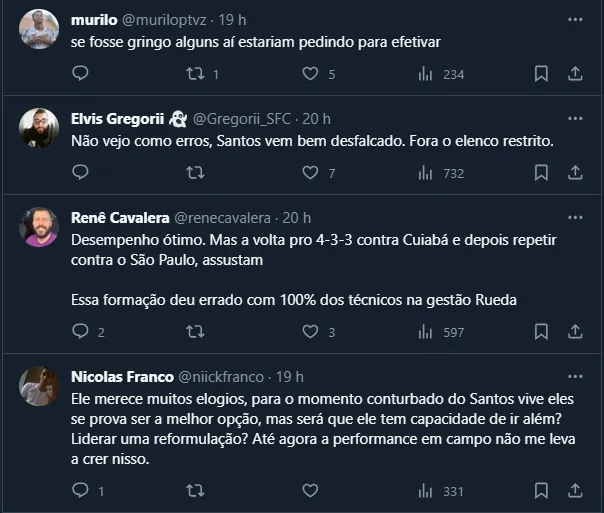Screen dimensions: 604x513
Task: Reply to Renê Cavalera's tweet
Action: (x=81, y=332)
